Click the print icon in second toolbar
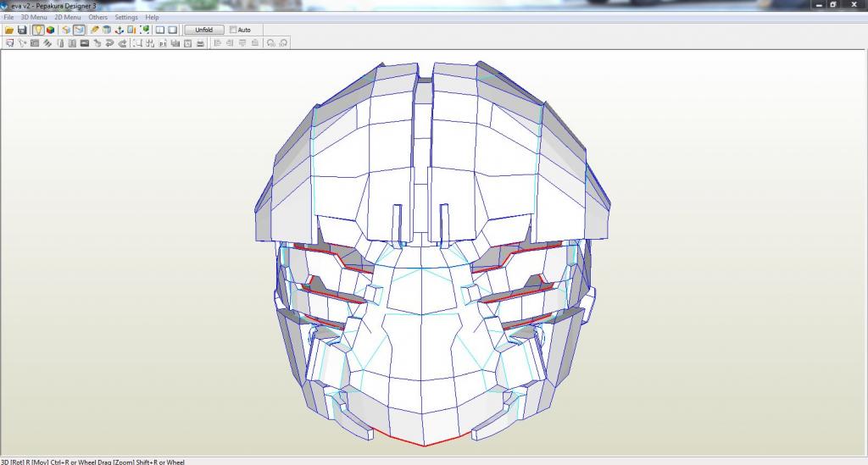This screenshot has height=465, width=868. pos(200,43)
